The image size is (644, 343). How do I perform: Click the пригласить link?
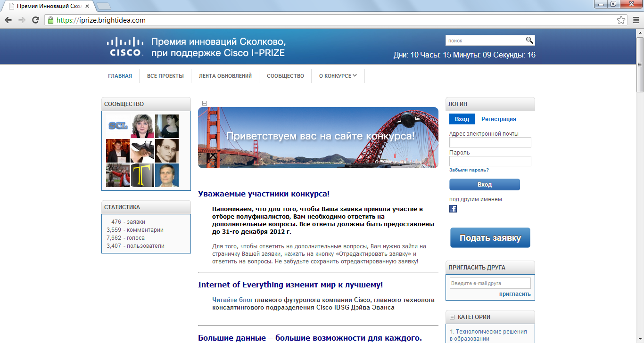(x=515, y=294)
